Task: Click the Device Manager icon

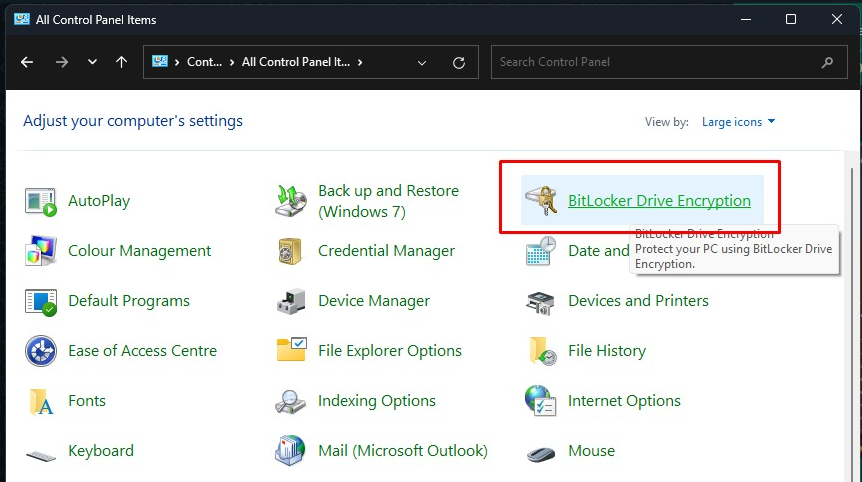Action: (291, 301)
